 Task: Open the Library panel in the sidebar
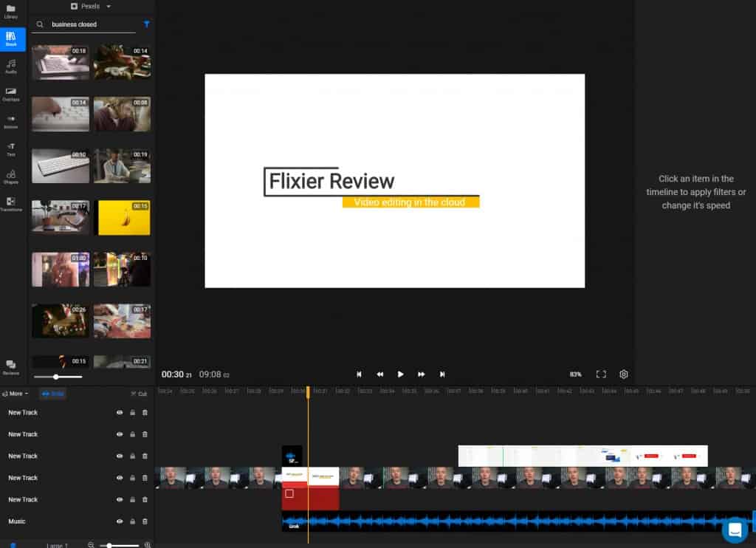click(x=10, y=12)
